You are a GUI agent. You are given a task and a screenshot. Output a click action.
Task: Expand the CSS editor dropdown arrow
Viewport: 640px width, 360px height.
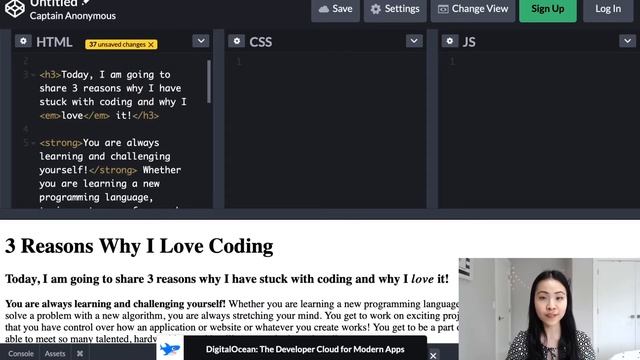click(414, 41)
